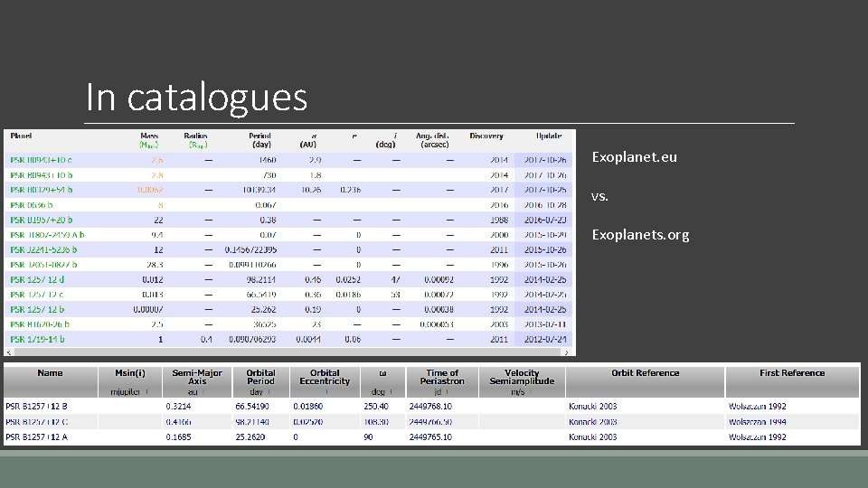This screenshot has width=868, height=488.
Task: Open the PSR B0943+10 c planet link
Action: [41, 160]
